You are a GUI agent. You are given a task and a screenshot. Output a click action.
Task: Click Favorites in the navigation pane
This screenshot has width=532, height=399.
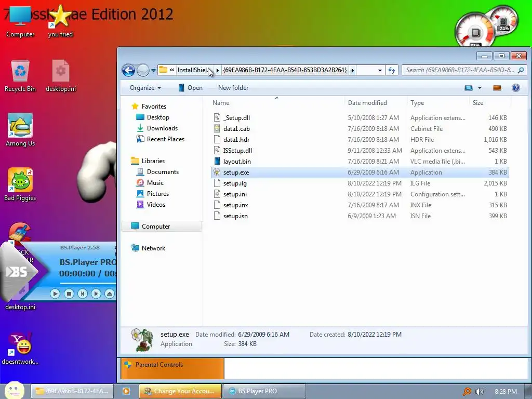tap(154, 106)
